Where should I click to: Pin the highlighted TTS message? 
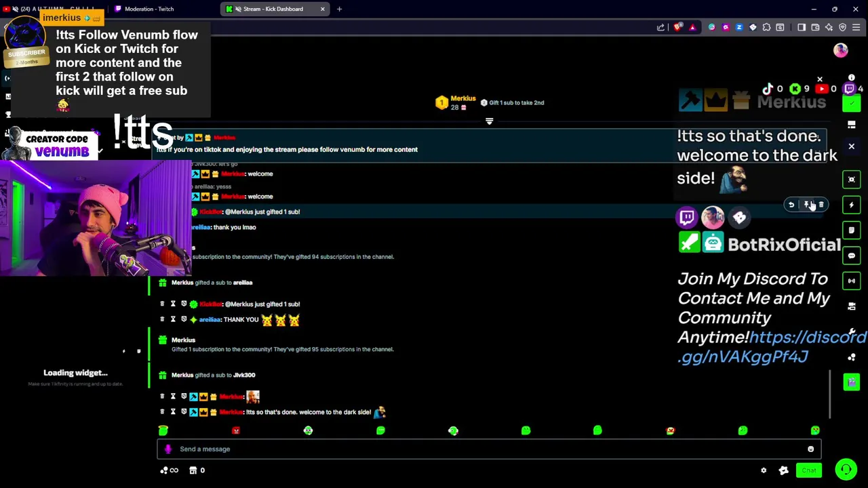pyautogui.click(x=806, y=205)
